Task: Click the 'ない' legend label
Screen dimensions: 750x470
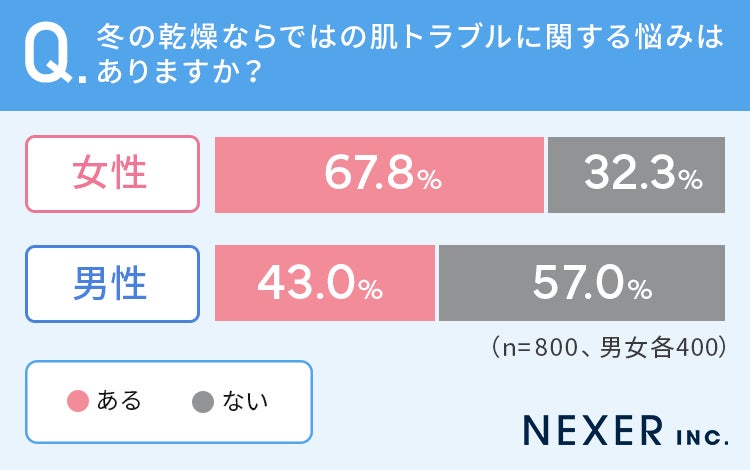Action: point(245,402)
